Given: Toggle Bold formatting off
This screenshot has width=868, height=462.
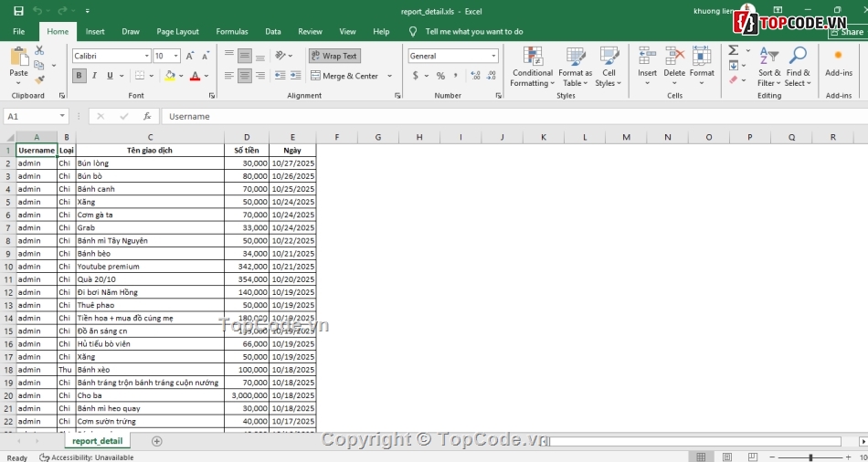Looking at the screenshot, I should pyautogui.click(x=79, y=76).
